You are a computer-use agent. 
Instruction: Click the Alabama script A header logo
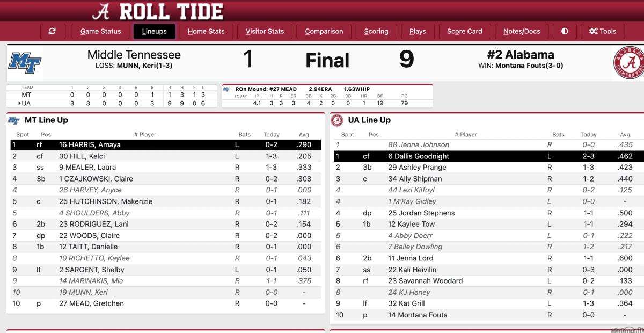point(101,11)
